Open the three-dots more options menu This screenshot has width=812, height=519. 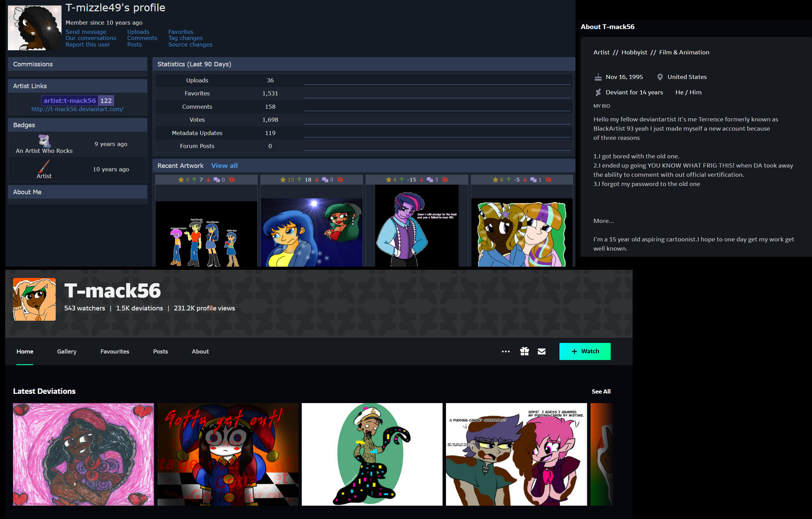tap(506, 351)
